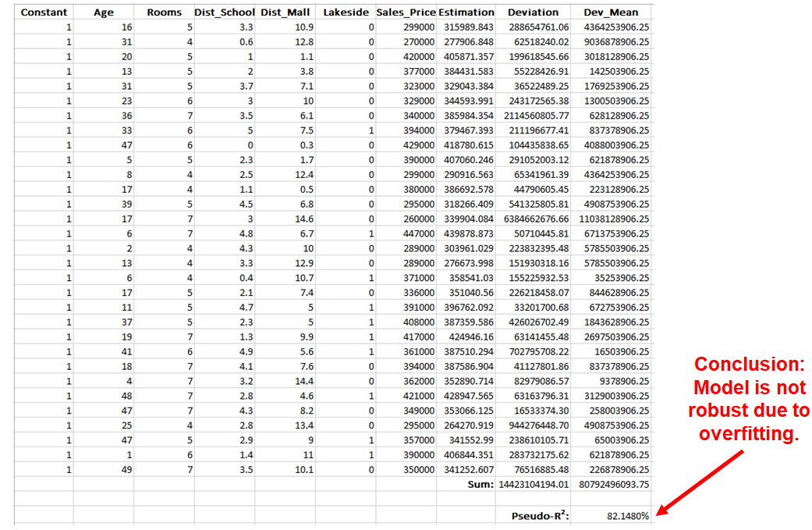This screenshot has height=530, width=812.
Task: Click the Constant column header
Action: click(x=44, y=12)
